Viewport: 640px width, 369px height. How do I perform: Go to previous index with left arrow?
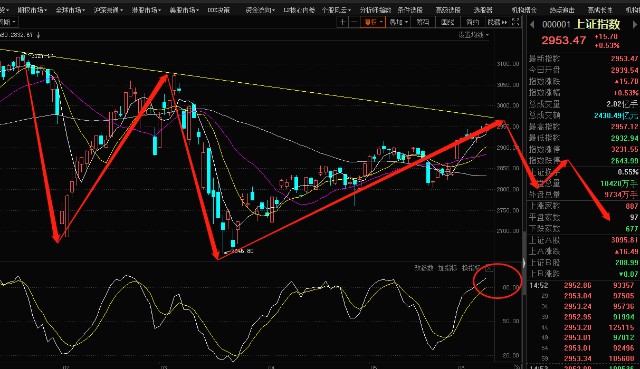(532, 24)
